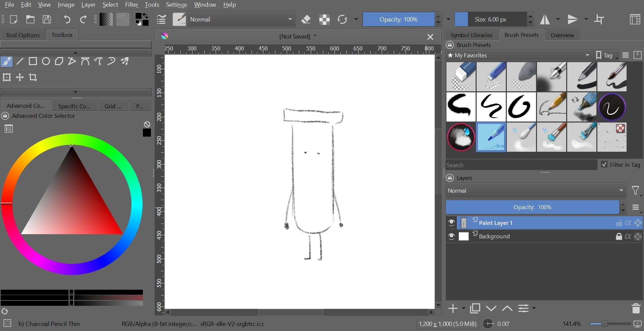The width and height of the screenshot is (644, 331).
Task: Duplicate the selected layer
Action: coord(475,308)
